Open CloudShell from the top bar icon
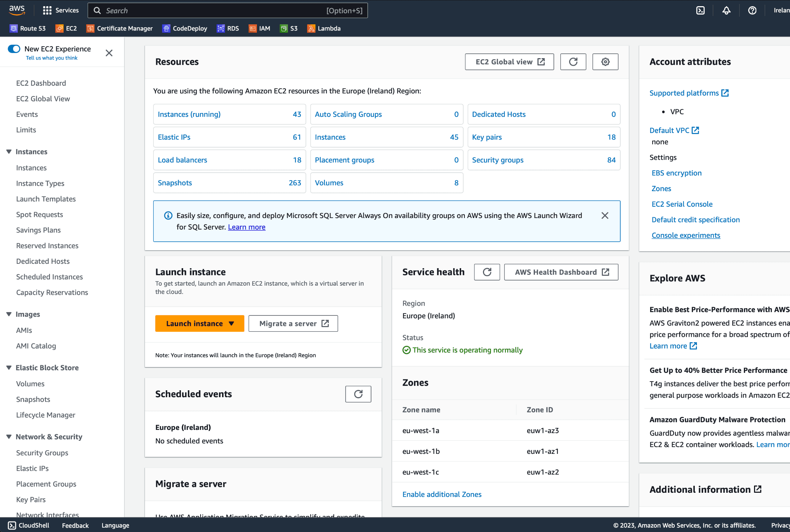 point(700,11)
